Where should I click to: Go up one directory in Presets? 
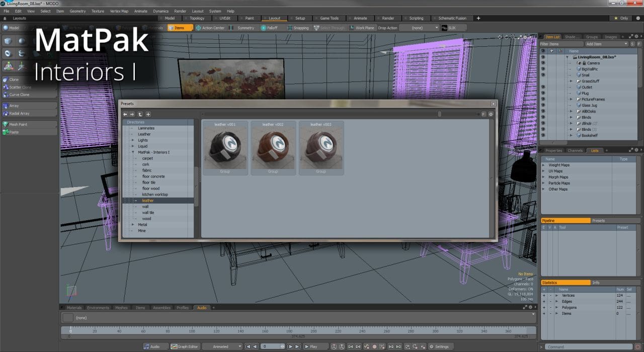point(140,114)
